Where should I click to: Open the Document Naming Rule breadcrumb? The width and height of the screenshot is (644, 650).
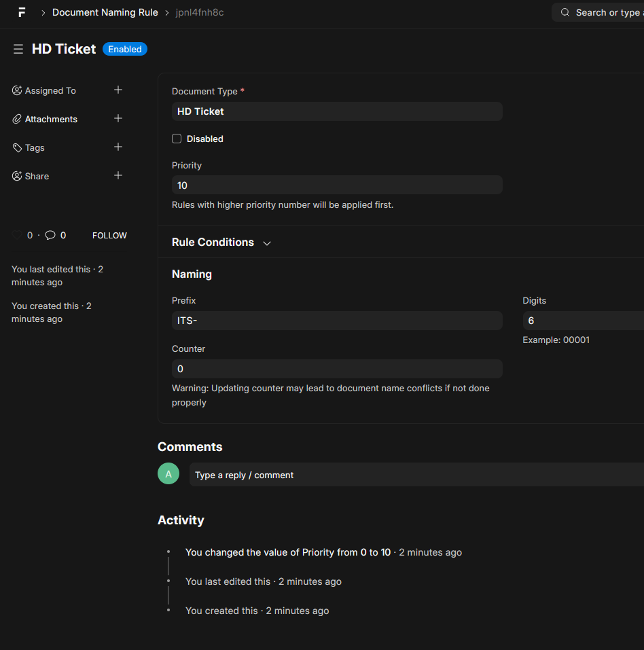[x=105, y=12]
